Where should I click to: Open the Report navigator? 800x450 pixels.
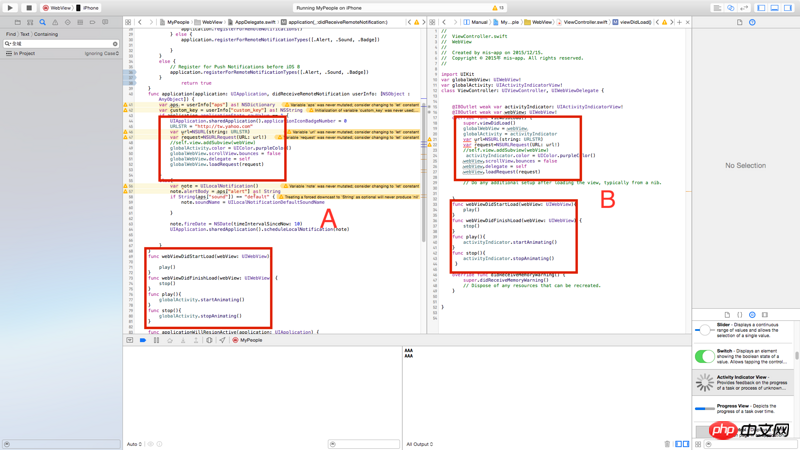[105, 22]
